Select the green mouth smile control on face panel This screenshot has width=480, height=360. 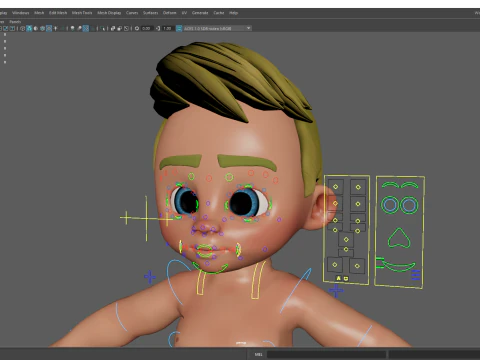point(398,266)
